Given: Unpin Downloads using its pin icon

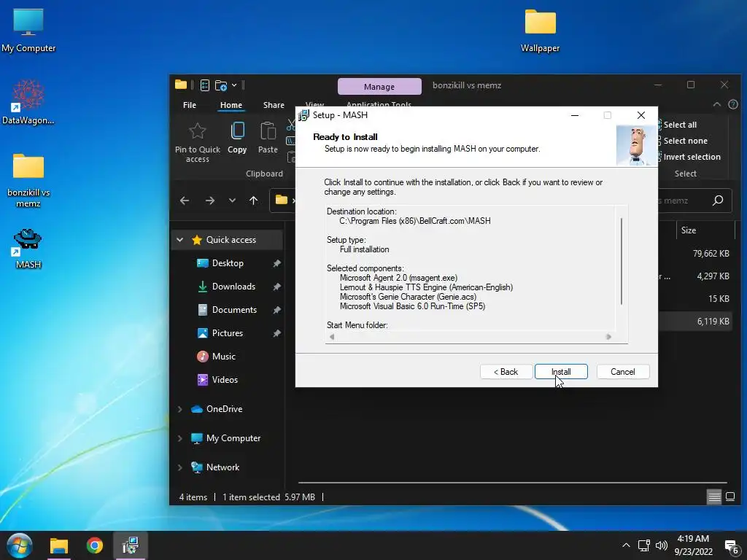Looking at the screenshot, I should coord(276,287).
